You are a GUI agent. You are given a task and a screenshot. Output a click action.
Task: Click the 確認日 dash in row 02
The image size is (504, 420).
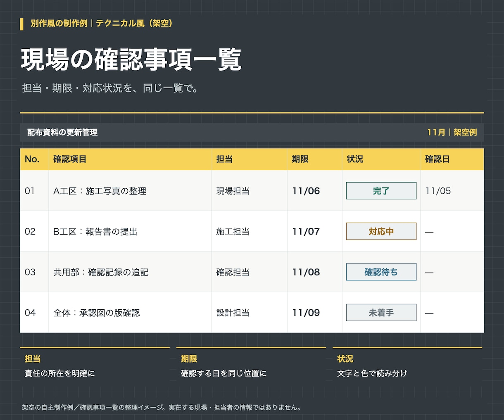pos(429,232)
